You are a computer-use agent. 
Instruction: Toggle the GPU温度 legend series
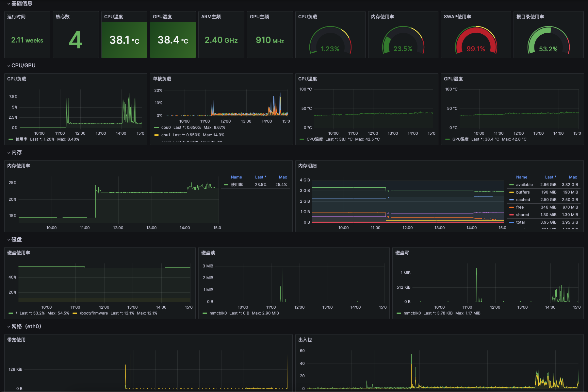(x=460, y=139)
